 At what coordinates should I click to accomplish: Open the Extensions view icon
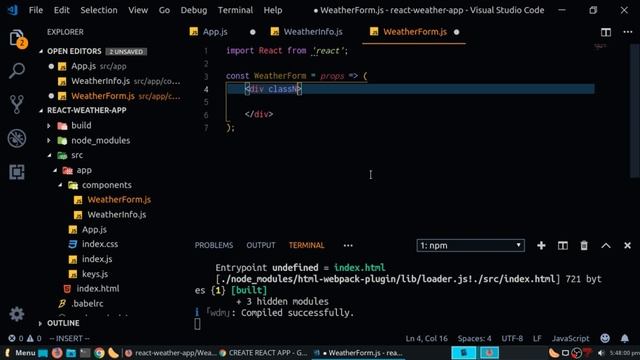[17, 172]
